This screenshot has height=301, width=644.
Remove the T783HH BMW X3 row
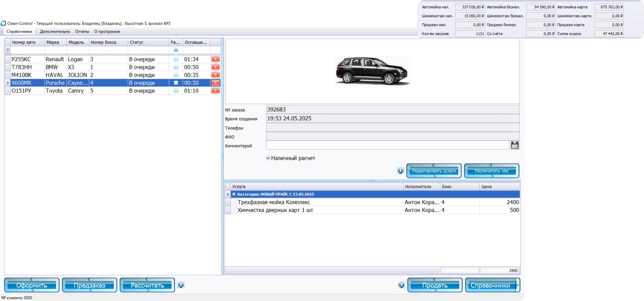(215, 67)
